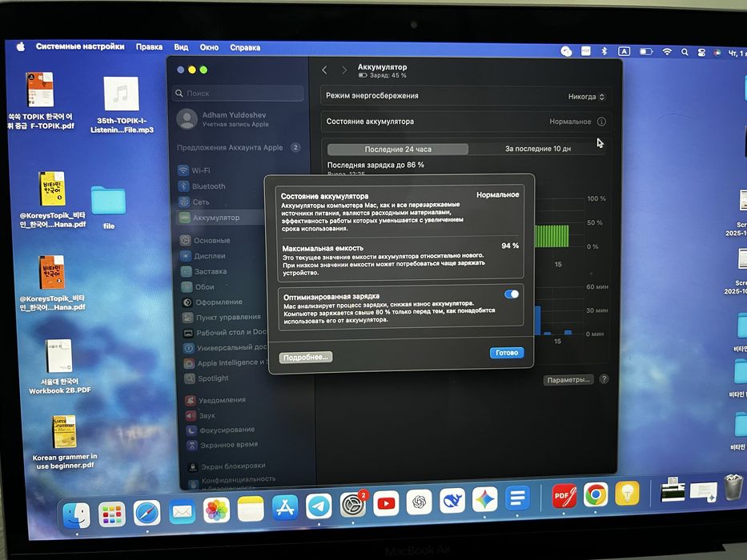Image resolution: width=747 pixels, height=560 pixels.
Task: Open the Правка menu
Action: (x=149, y=47)
